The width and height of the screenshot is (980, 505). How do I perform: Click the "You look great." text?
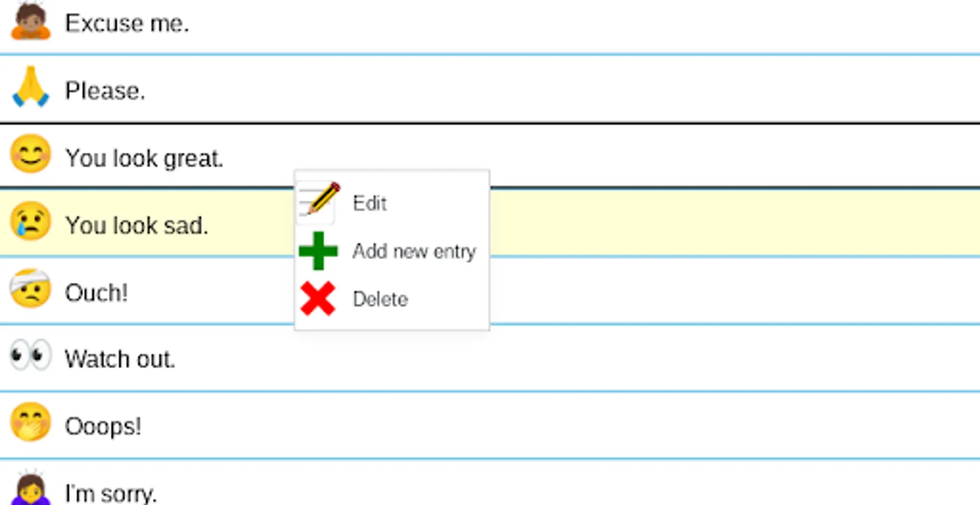pyautogui.click(x=144, y=158)
